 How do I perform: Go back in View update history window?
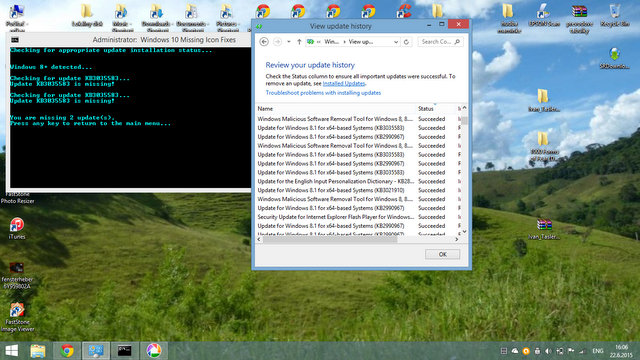264,42
